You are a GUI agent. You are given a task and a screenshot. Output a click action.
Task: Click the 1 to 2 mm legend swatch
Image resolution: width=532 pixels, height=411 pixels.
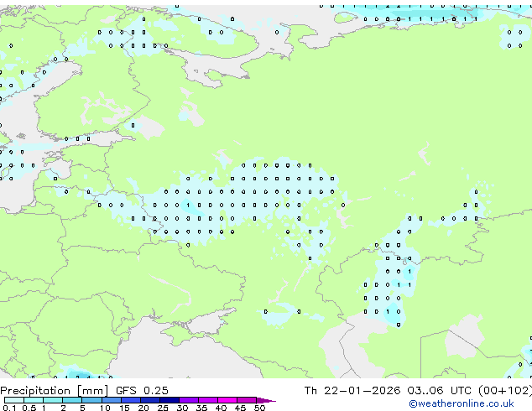(x=53, y=400)
